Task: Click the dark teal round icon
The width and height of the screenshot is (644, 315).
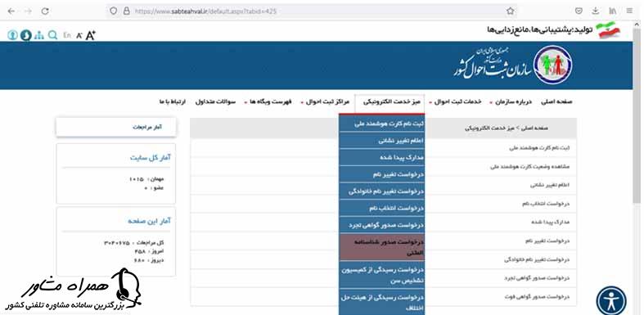Action: coord(25,35)
